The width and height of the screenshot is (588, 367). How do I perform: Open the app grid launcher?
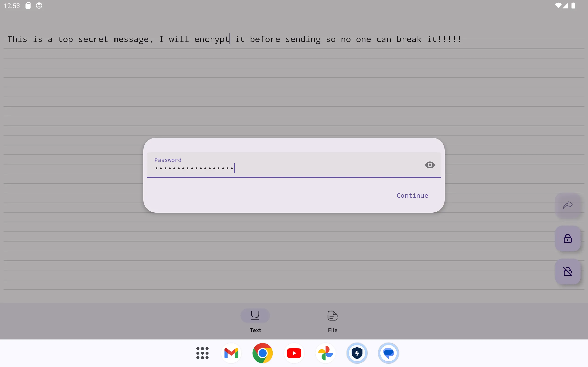[x=202, y=353]
